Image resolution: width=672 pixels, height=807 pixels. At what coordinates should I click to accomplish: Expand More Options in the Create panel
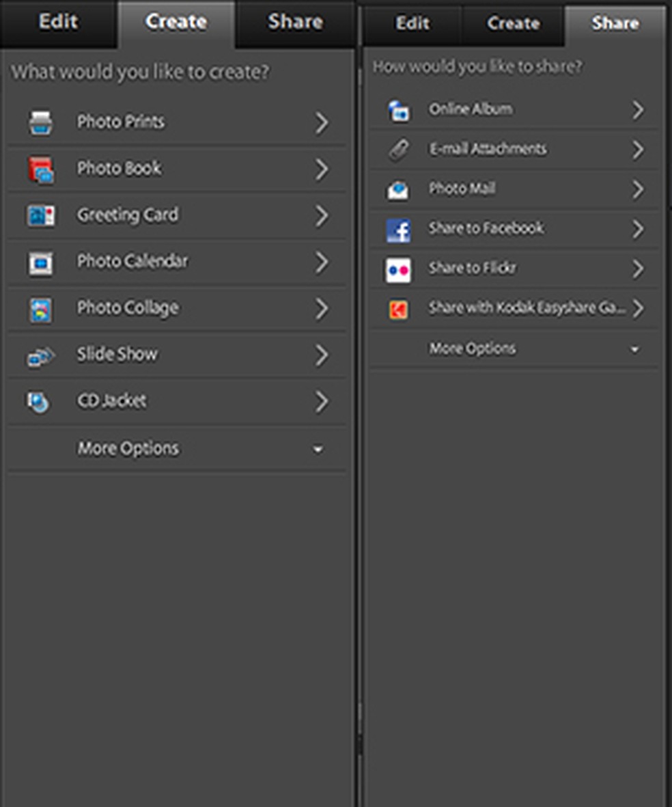coord(318,450)
